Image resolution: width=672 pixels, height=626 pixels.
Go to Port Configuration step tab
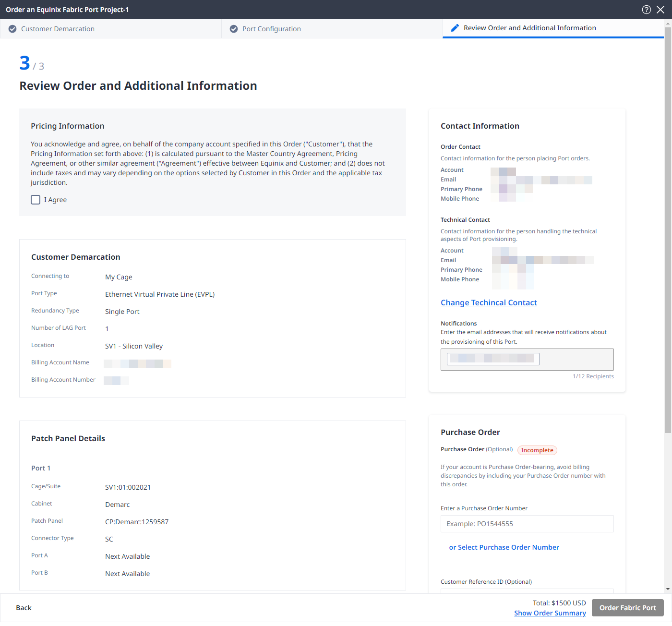coord(332,29)
